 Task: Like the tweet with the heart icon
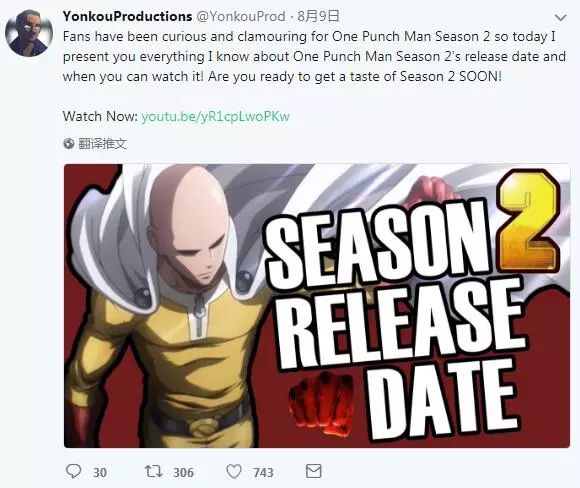pyautogui.click(x=234, y=471)
